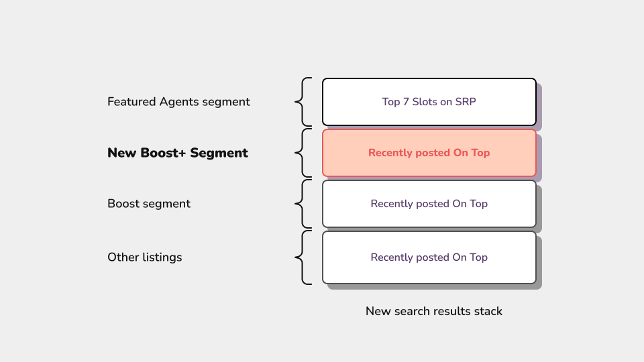The height and width of the screenshot is (362, 644).
Task: Click the curly brace next to Boost segment
Action: tap(303, 204)
